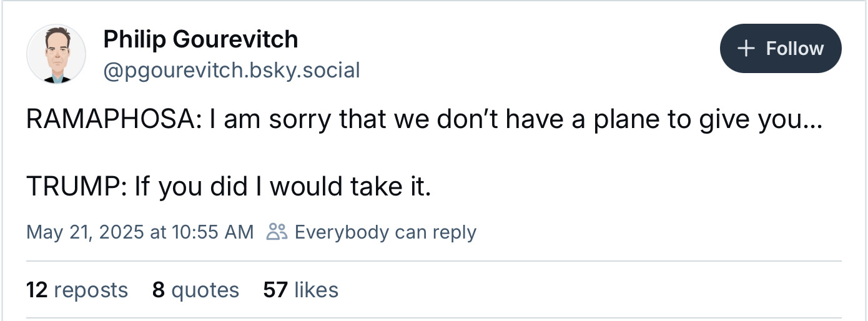Follow Philip Gourevitch
The height and width of the screenshot is (321, 868).
click(x=781, y=49)
